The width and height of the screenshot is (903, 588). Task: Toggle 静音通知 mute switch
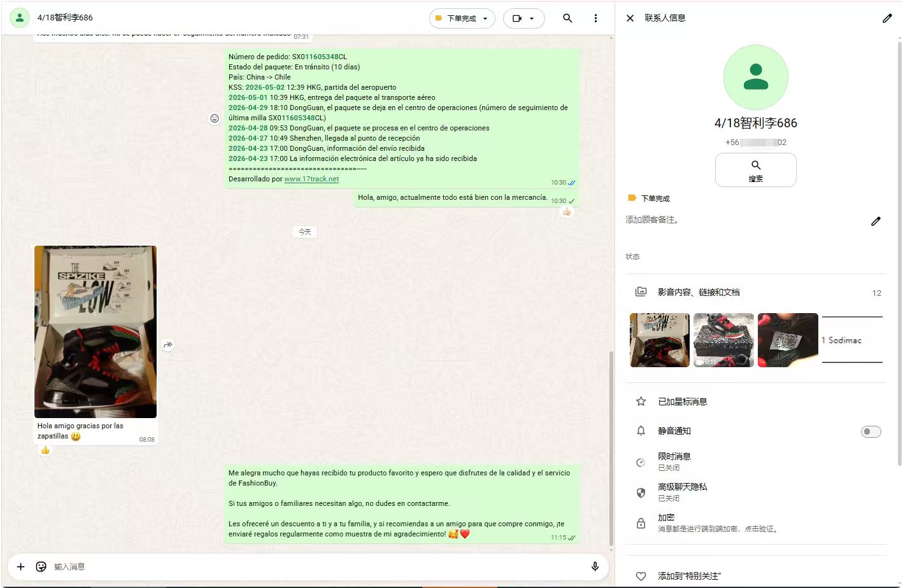point(871,431)
